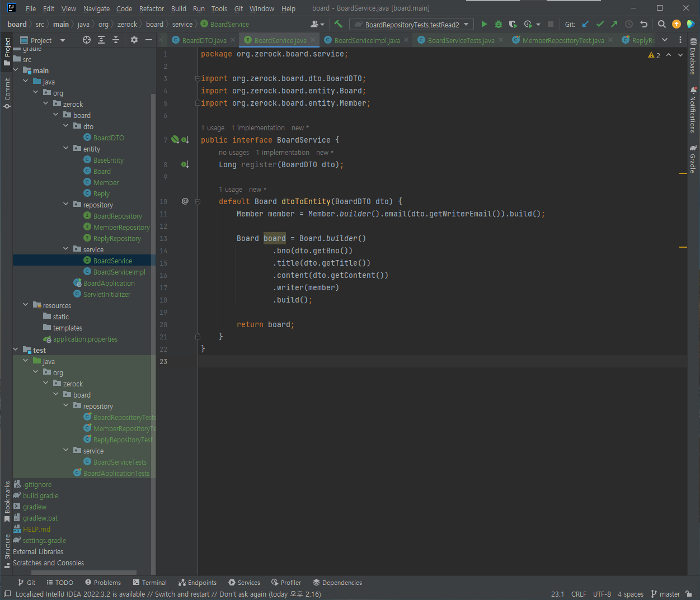Image resolution: width=700 pixels, height=600 pixels.
Task: Open the Dependencies tool window
Action: pyautogui.click(x=337, y=583)
